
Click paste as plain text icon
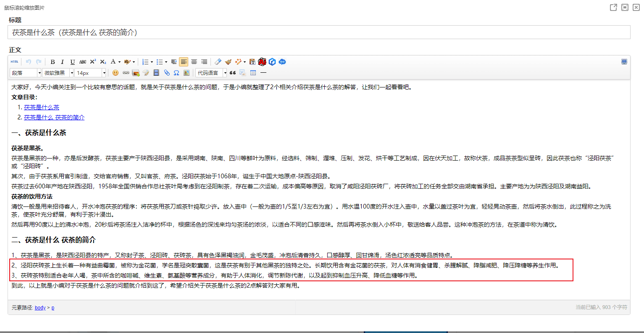[252, 62]
